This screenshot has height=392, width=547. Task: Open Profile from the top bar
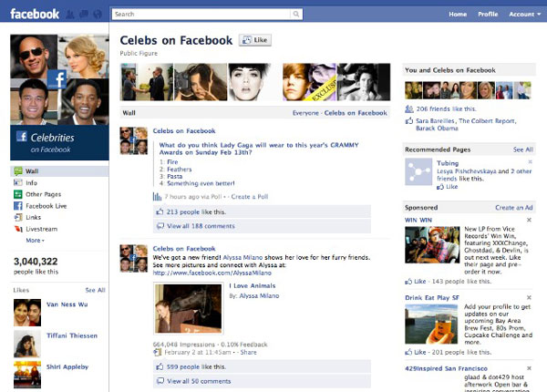488,15
